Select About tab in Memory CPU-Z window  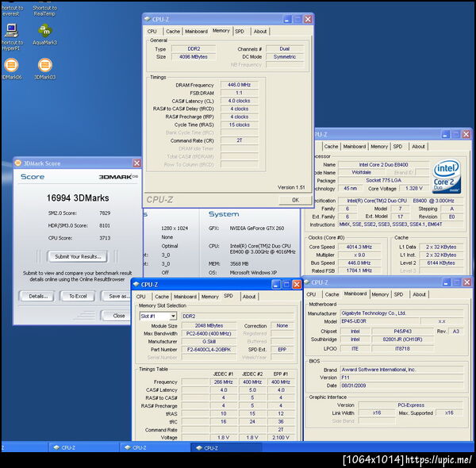(260, 31)
